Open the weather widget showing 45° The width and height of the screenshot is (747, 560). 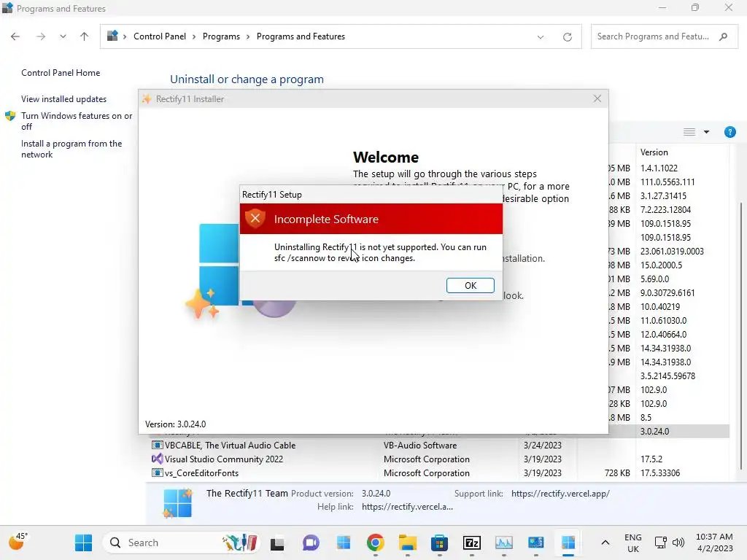(x=18, y=542)
